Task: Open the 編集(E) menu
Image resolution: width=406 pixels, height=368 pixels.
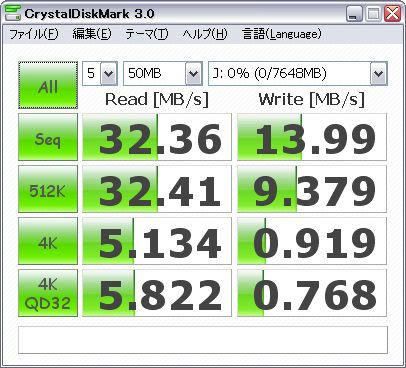Action: tap(92, 34)
